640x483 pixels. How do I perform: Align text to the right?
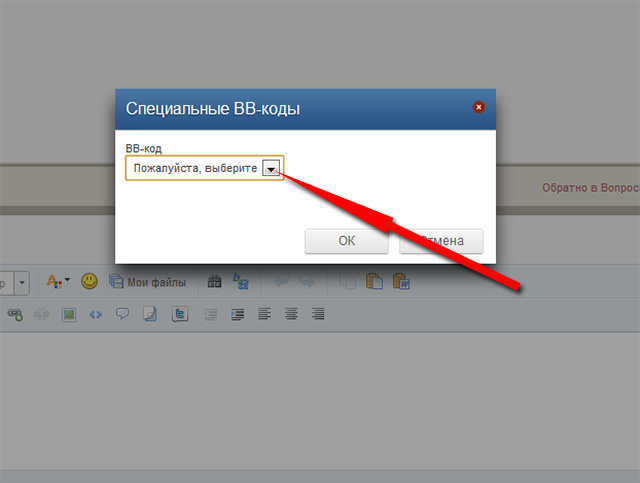pyautogui.click(x=318, y=314)
